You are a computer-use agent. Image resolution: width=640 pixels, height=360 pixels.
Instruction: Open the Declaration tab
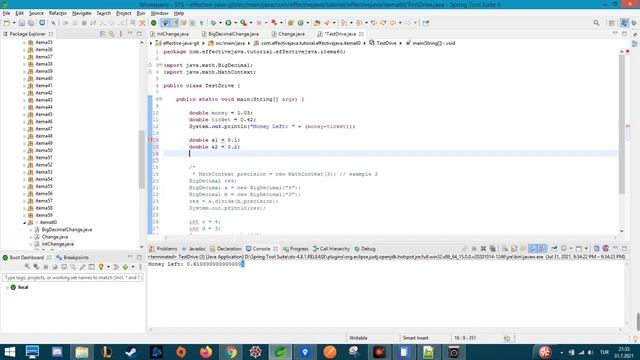[226, 249]
